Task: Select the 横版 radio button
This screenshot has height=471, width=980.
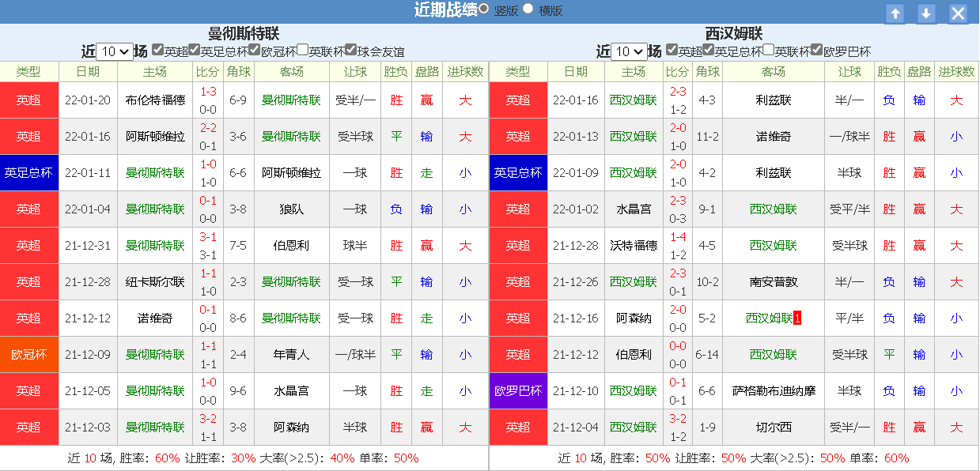Action: [528, 8]
